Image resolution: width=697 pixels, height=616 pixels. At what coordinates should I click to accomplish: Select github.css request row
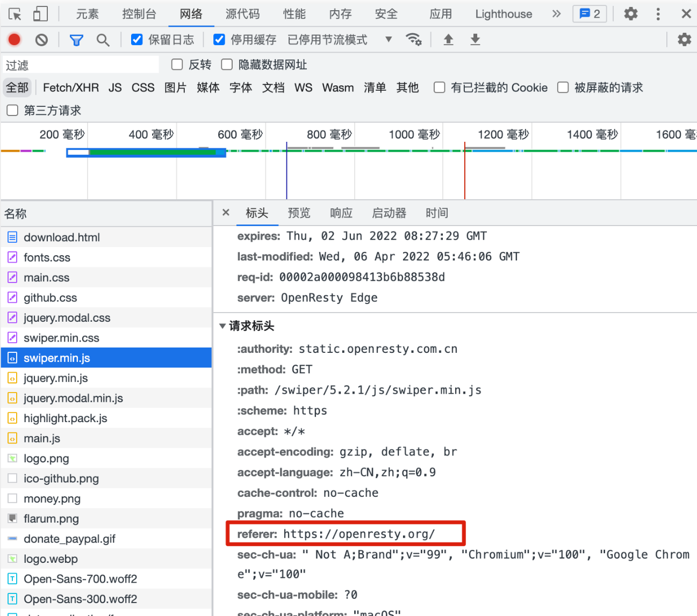click(106, 298)
